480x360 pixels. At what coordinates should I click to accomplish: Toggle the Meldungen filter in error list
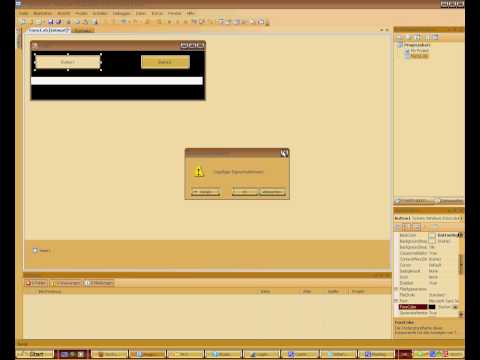[99, 283]
